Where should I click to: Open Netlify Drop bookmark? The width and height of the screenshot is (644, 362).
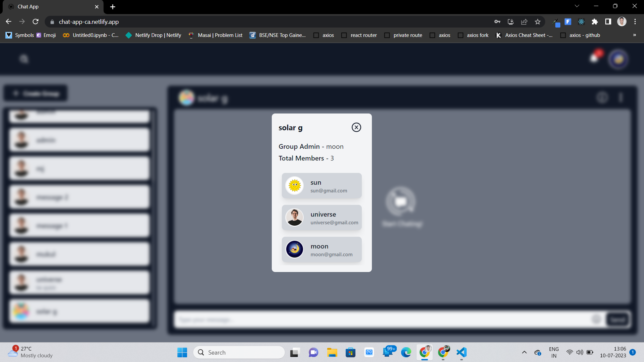click(153, 35)
